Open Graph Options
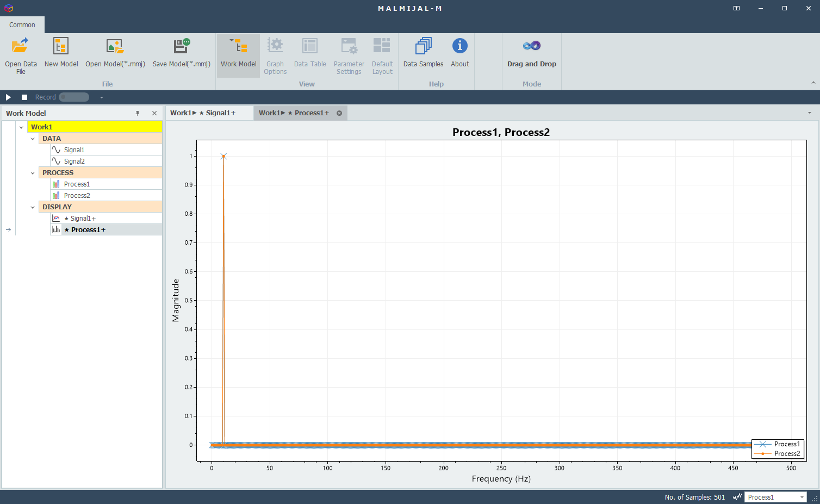The width and height of the screenshot is (820, 504). coord(275,55)
